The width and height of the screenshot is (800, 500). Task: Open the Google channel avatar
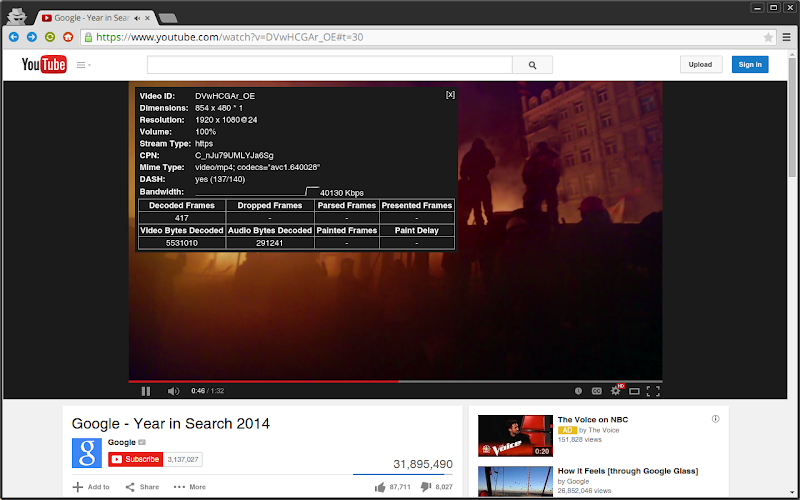[x=87, y=453]
